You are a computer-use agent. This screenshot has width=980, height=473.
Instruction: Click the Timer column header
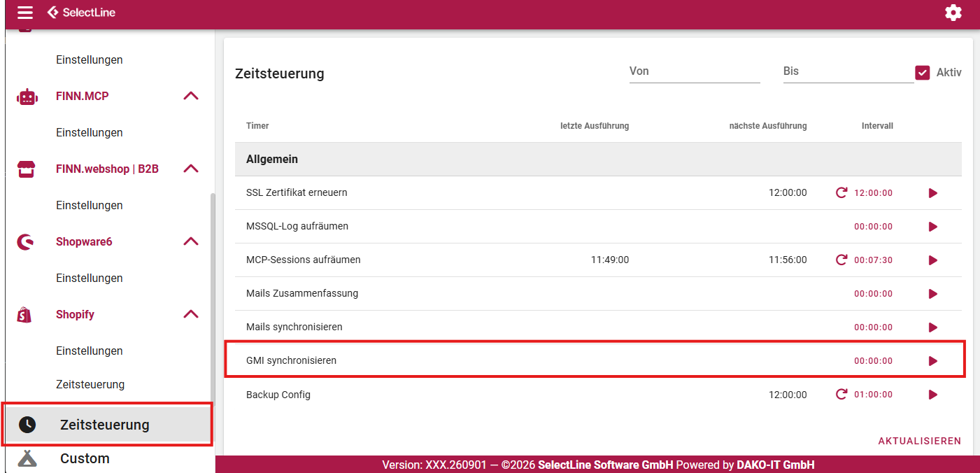pos(257,126)
